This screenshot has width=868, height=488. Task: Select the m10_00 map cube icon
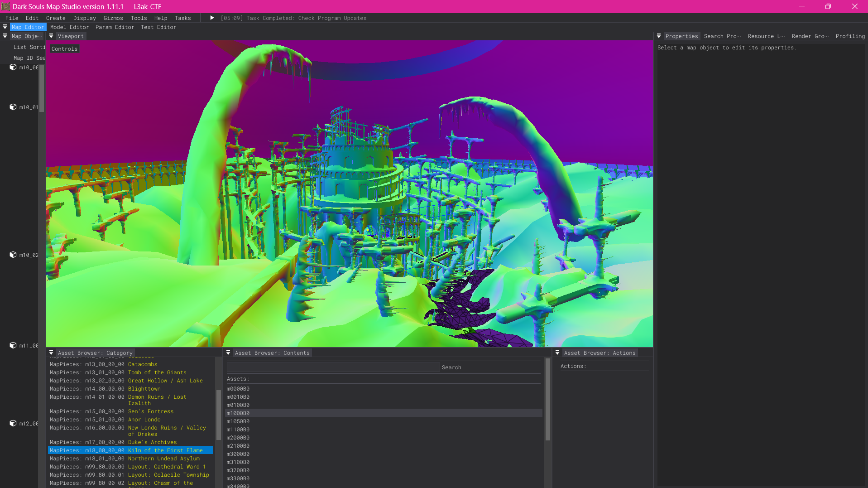[13, 68]
